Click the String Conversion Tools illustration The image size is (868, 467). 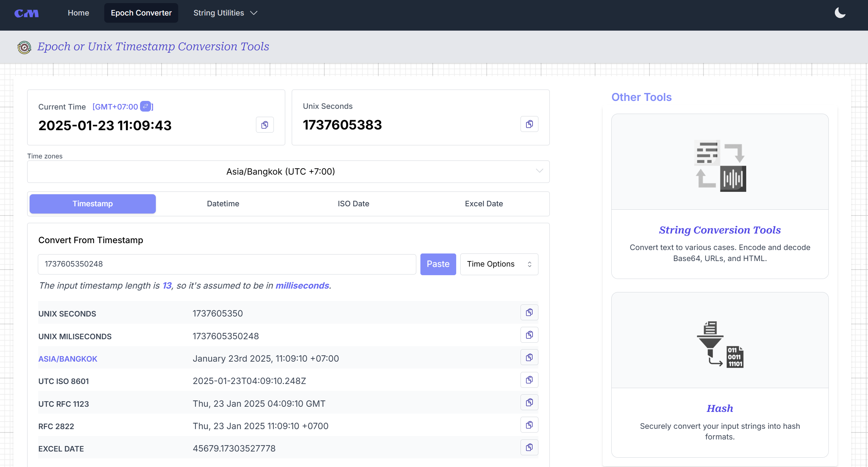[x=720, y=166]
